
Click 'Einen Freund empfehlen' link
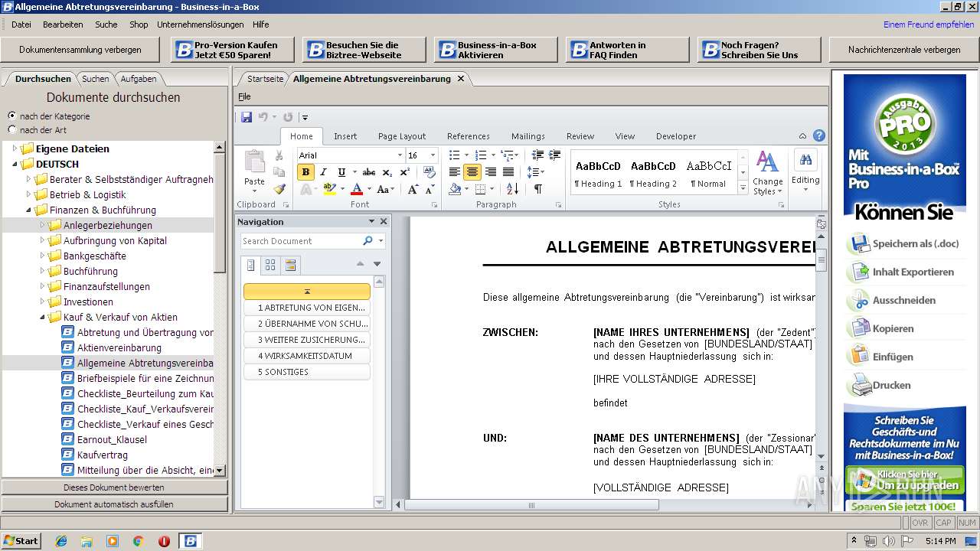tap(929, 24)
